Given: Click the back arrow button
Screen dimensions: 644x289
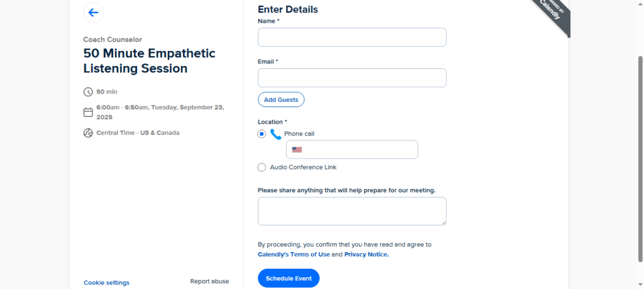Looking at the screenshot, I should 94,12.
